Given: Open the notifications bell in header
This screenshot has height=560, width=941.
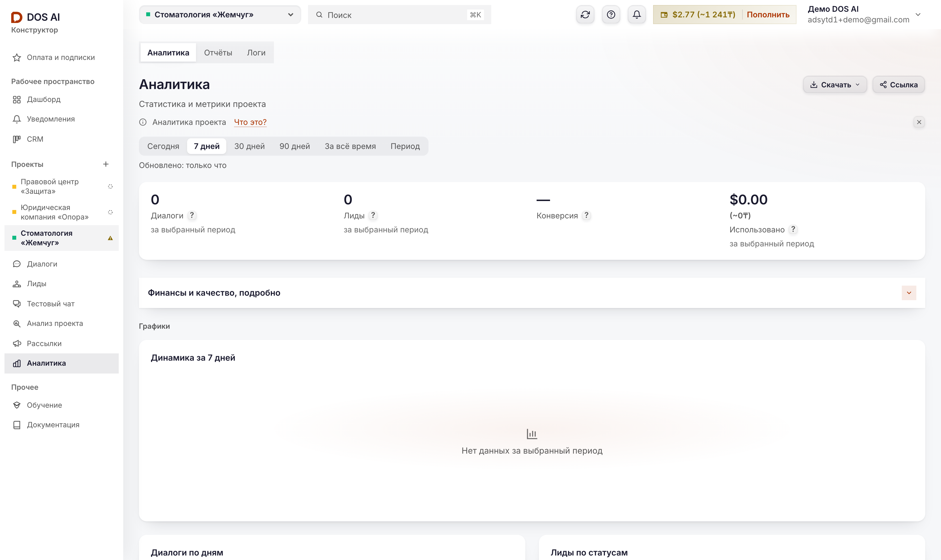Looking at the screenshot, I should tap(636, 15).
